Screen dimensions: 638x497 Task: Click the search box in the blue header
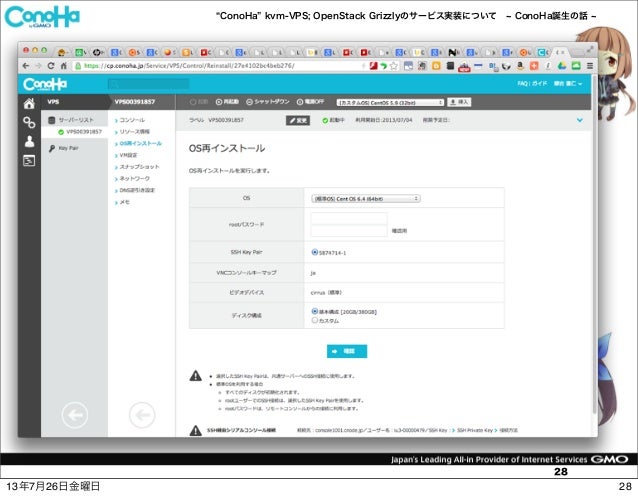(x=149, y=84)
